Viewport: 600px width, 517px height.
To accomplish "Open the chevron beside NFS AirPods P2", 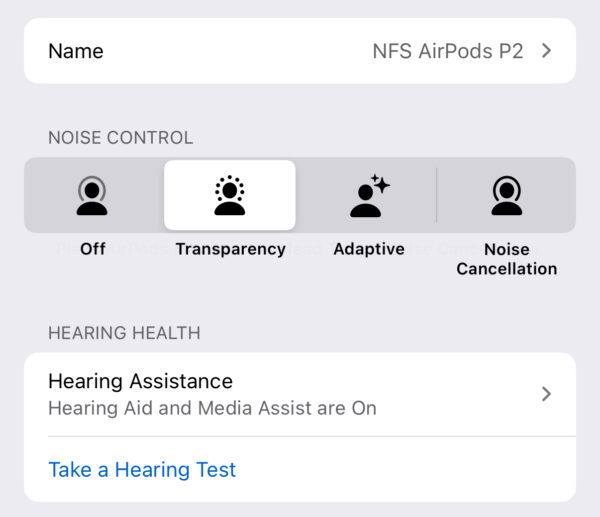I will coord(546,51).
